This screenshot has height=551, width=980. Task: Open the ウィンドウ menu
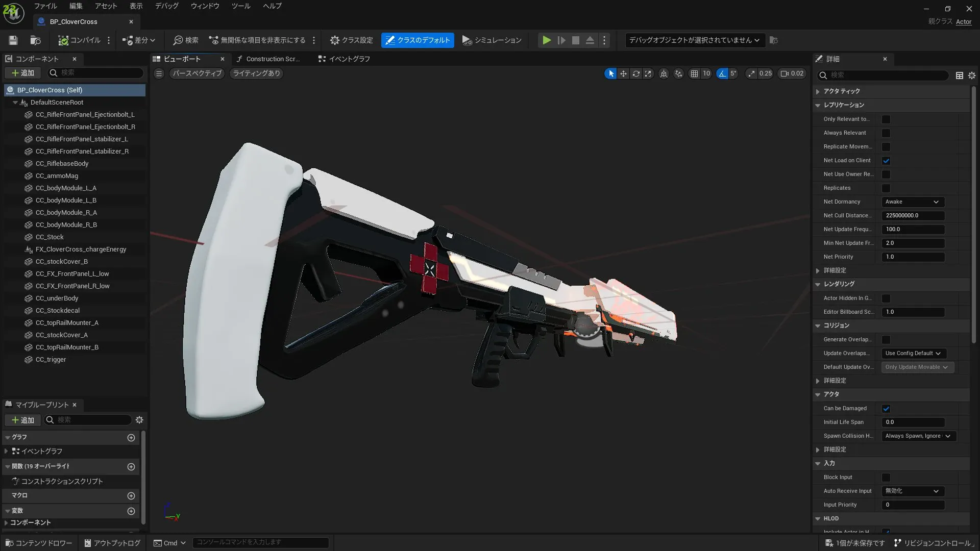(204, 6)
